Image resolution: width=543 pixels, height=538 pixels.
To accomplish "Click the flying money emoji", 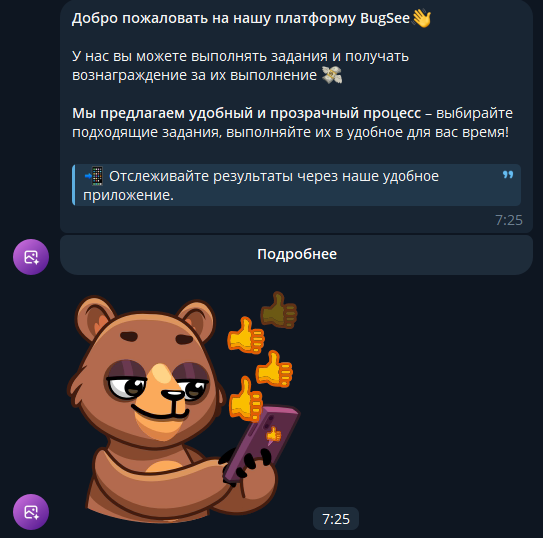I will 332,75.
